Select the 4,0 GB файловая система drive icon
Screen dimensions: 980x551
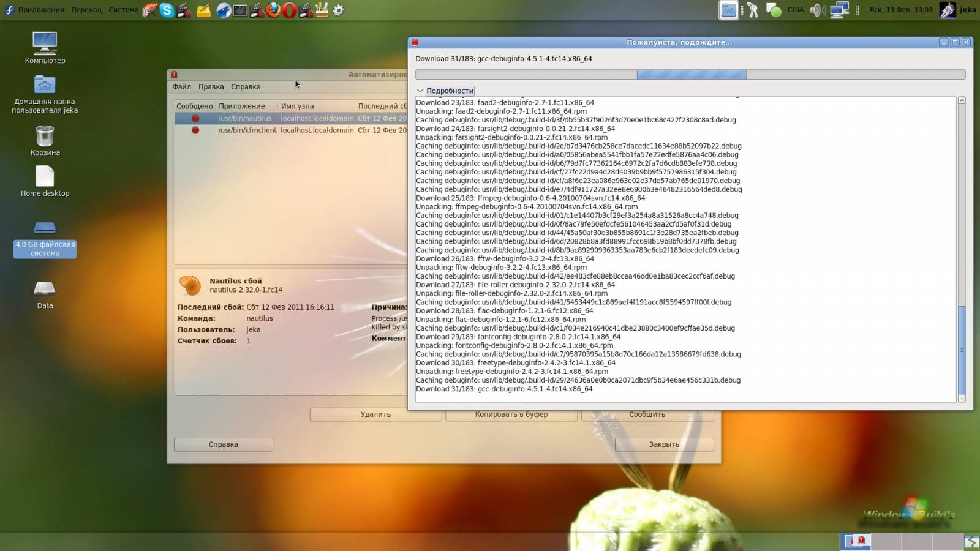coord(45,239)
